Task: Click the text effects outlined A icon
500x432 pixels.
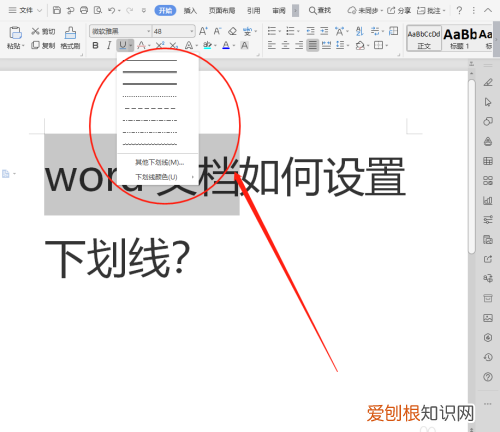Action: point(189,45)
